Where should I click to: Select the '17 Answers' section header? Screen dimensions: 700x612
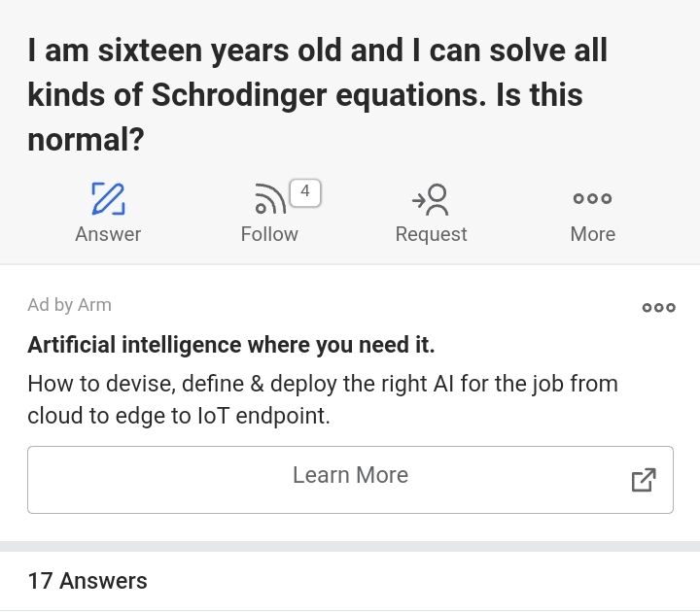coord(87,581)
